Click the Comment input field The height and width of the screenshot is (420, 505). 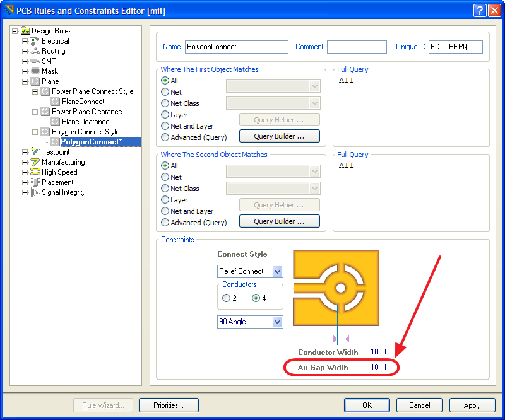pos(357,47)
